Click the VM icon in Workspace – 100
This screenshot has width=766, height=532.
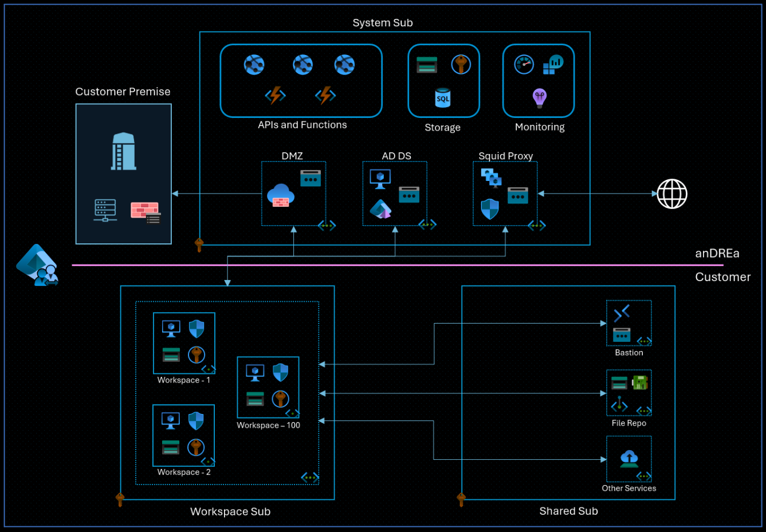click(255, 373)
